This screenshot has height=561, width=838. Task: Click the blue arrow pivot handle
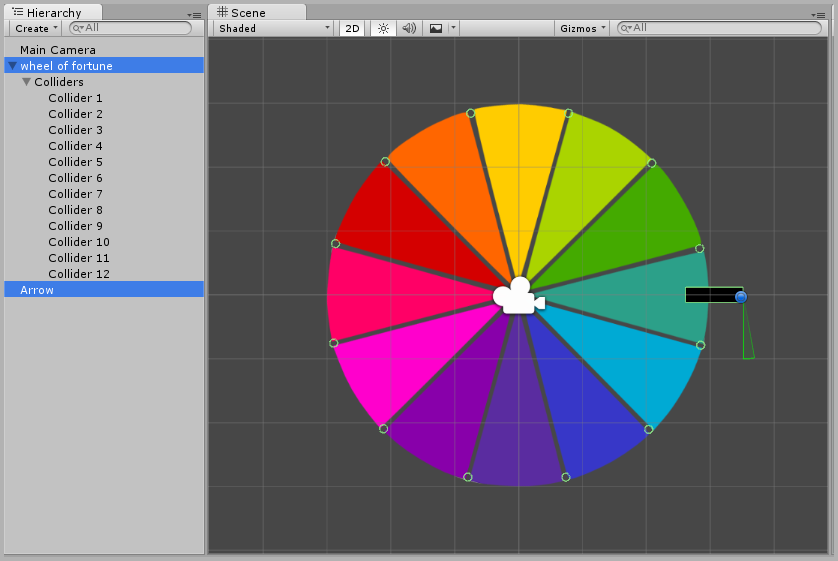tap(741, 297)
